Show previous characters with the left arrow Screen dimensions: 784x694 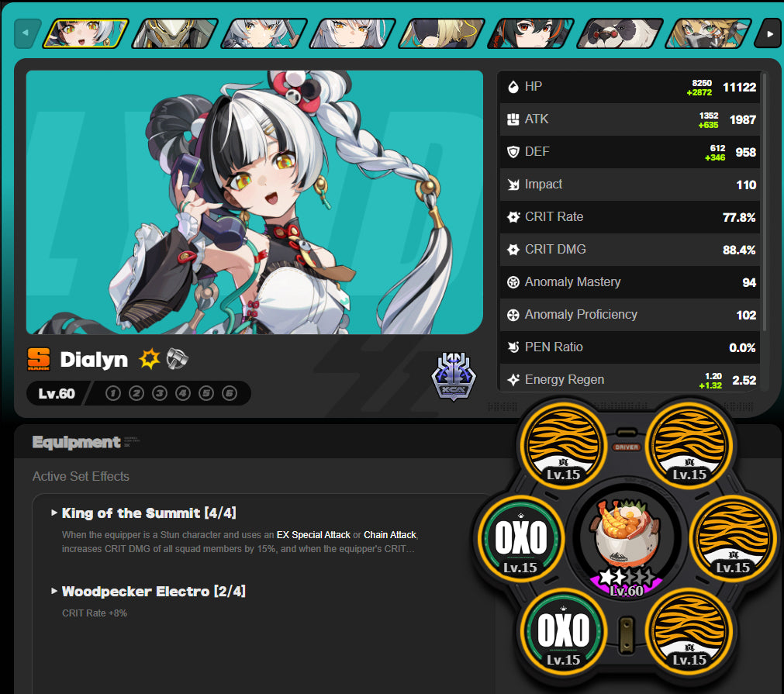tap(26, 34)
